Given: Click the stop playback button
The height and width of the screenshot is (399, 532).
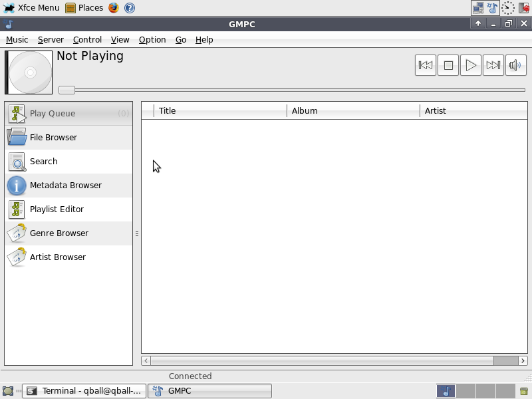Looking at the screenshot, I should click(x=448, y=65).
